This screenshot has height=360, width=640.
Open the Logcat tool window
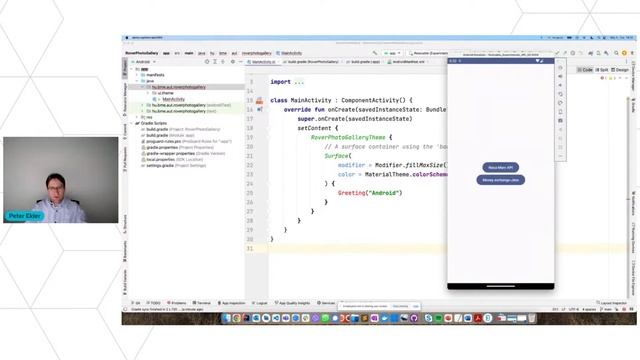260,303
